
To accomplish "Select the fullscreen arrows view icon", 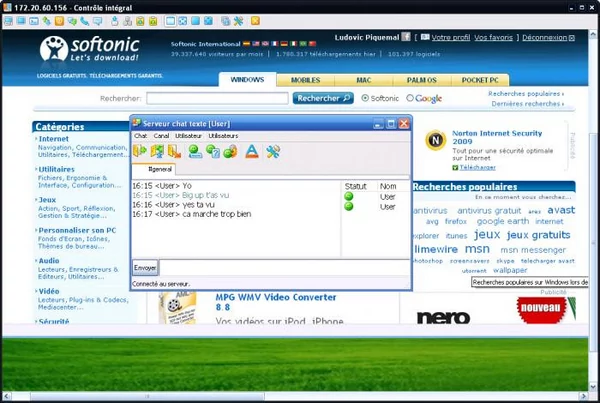I will coord(183,21).
